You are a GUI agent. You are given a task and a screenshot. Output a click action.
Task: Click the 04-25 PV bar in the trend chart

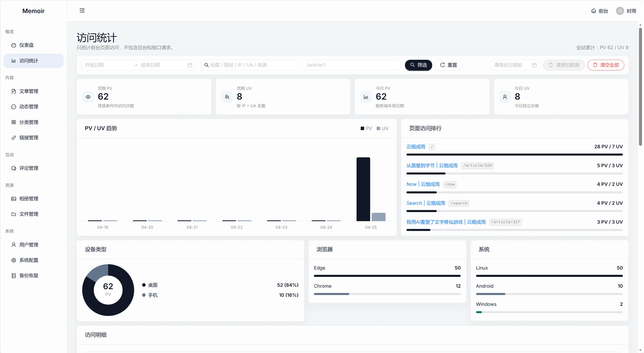[363, 189]
